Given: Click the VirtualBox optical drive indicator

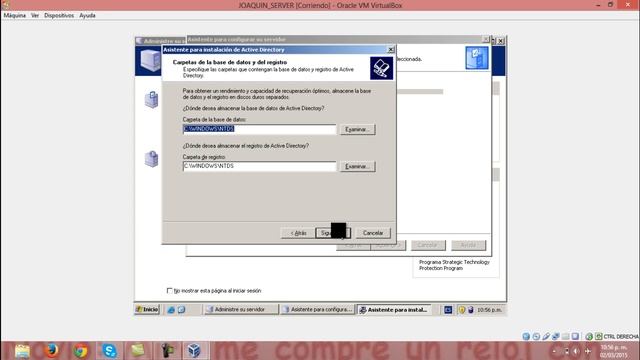Looking at the screenshot, I should click(x=536, y=336).
